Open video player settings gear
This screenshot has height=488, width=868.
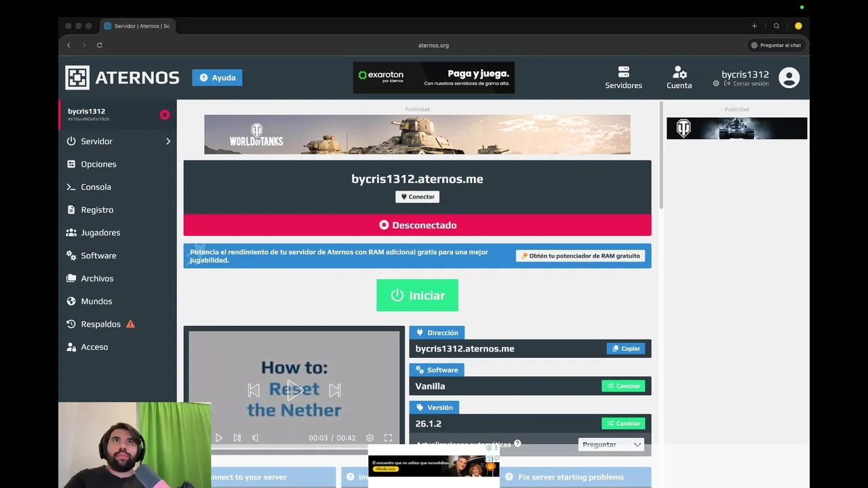(x=370, y=438)
